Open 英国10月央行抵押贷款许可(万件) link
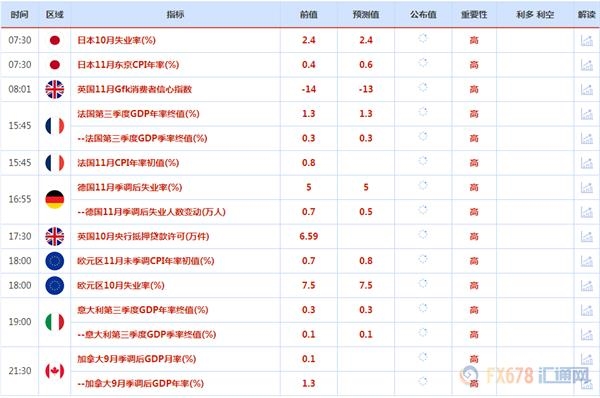This screenshot has width=600, height=398. coord(143,236)
